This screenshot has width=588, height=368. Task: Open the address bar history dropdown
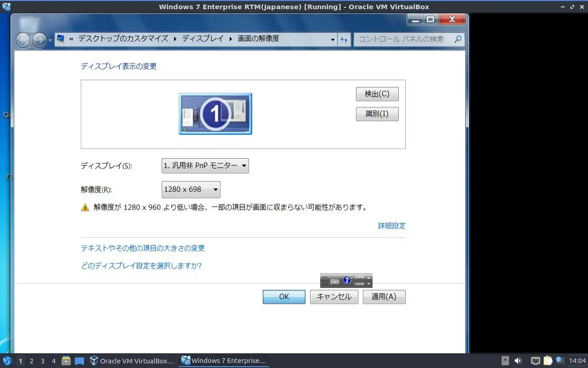(x=333, y=40)
